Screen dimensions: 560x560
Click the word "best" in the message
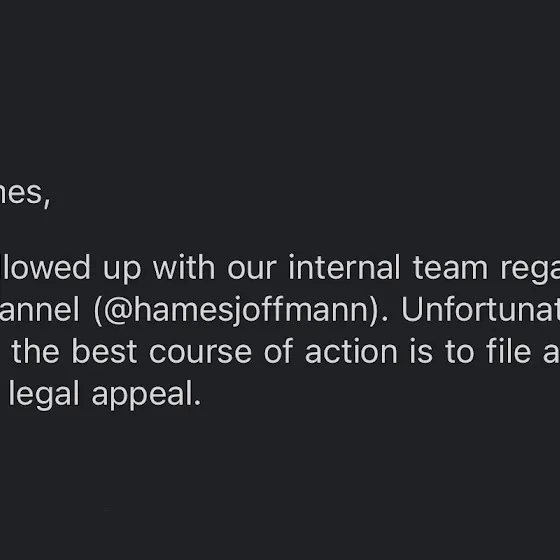pos(105,352)
